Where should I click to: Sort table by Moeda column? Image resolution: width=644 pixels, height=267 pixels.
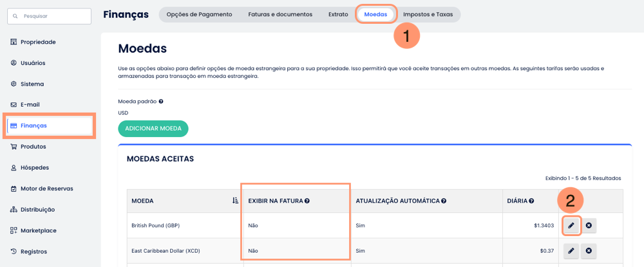click(235, 201)
